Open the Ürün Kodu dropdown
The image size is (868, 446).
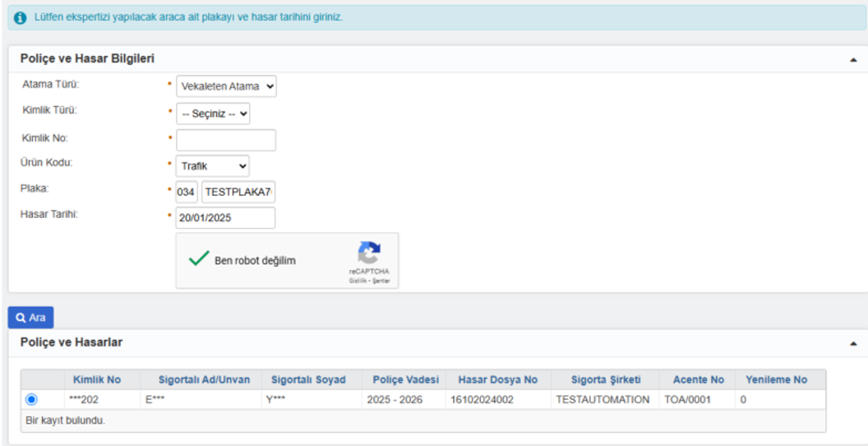(212, 166)
